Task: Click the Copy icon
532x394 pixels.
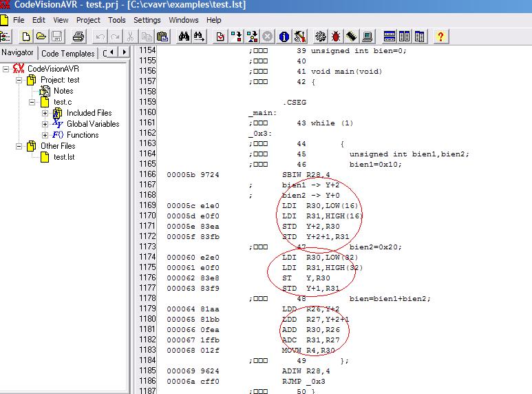Action: click(x=147, y=37)
